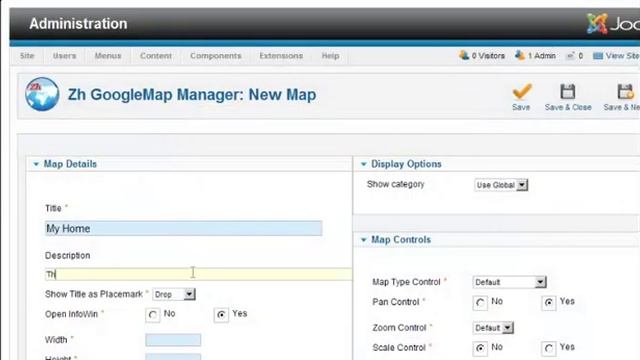Click the Height input field

[173, 357]
